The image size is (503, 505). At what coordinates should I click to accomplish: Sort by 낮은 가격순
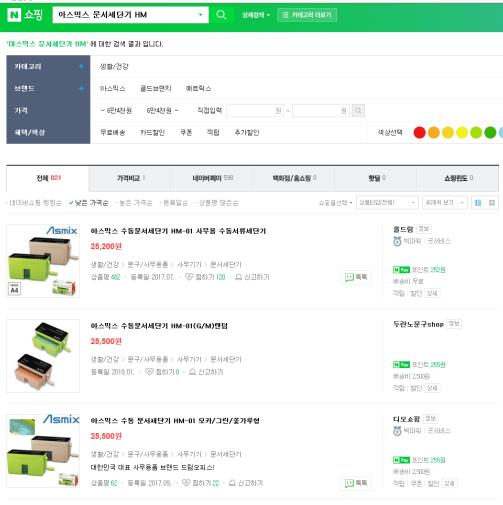[x=89, y=203]
